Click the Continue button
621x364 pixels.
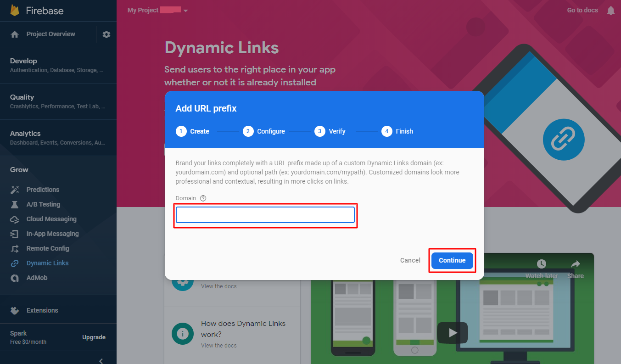(x=452, y=260)
